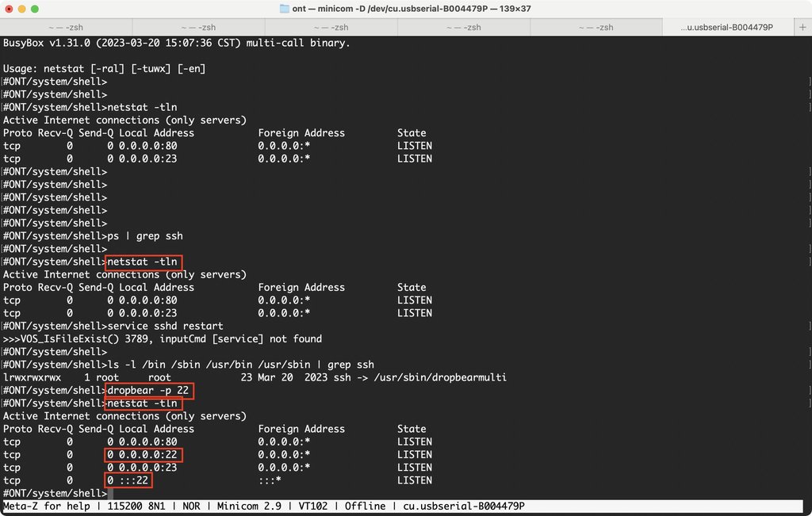Close the terminal window with red button
Image resolution: width=812 pixels, height=516 pixels.
click(10, 9)
